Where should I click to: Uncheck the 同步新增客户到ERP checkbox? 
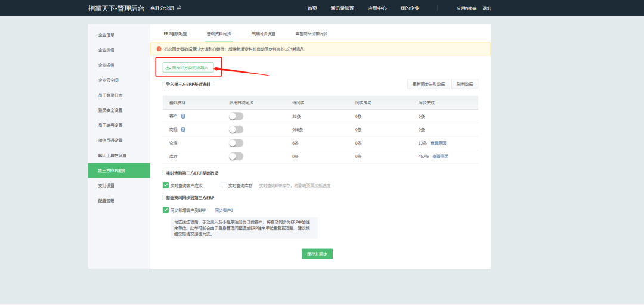coord(166,210)
